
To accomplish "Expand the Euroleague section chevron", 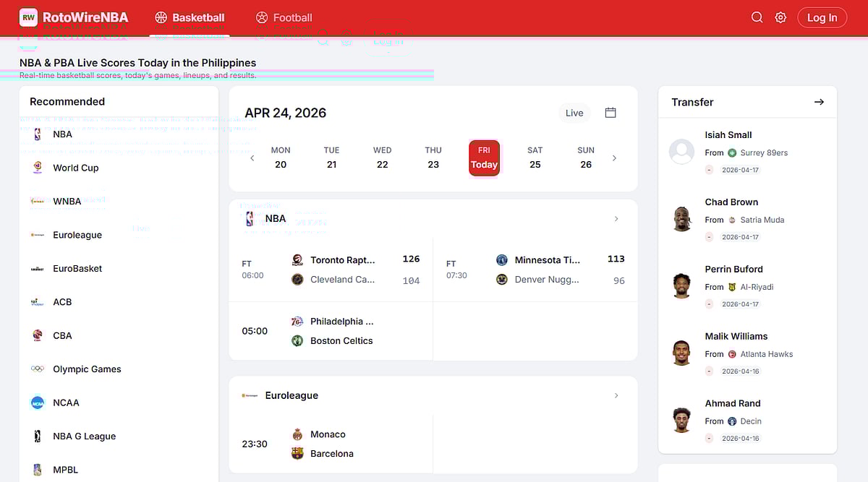I will click(x=616, y=395).
